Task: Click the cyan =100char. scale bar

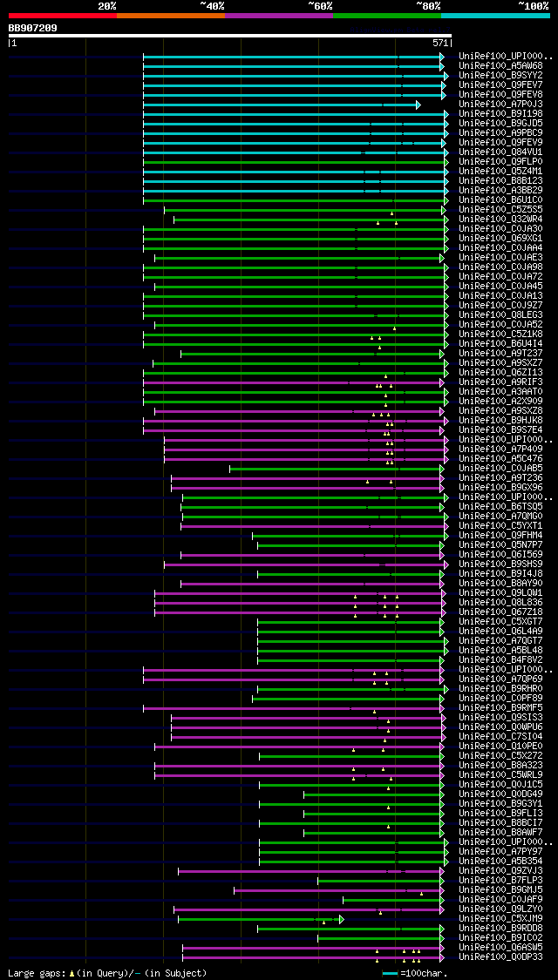Action: [391, 973]
